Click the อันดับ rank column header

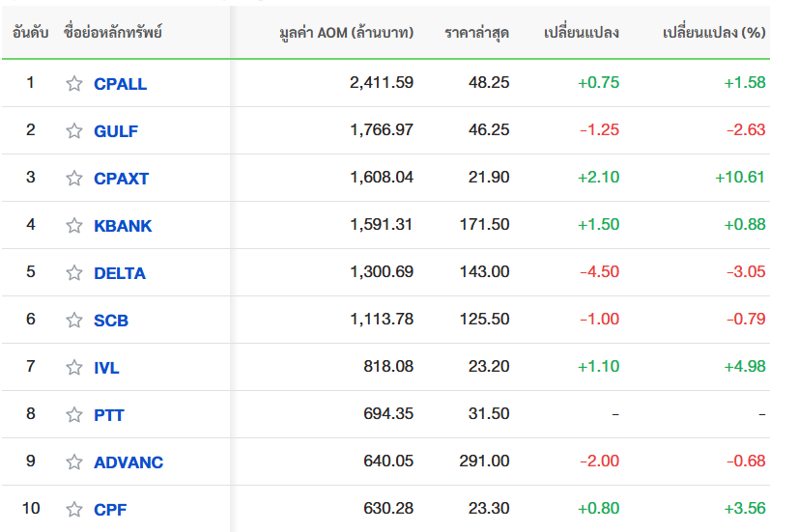coord(31,33)
